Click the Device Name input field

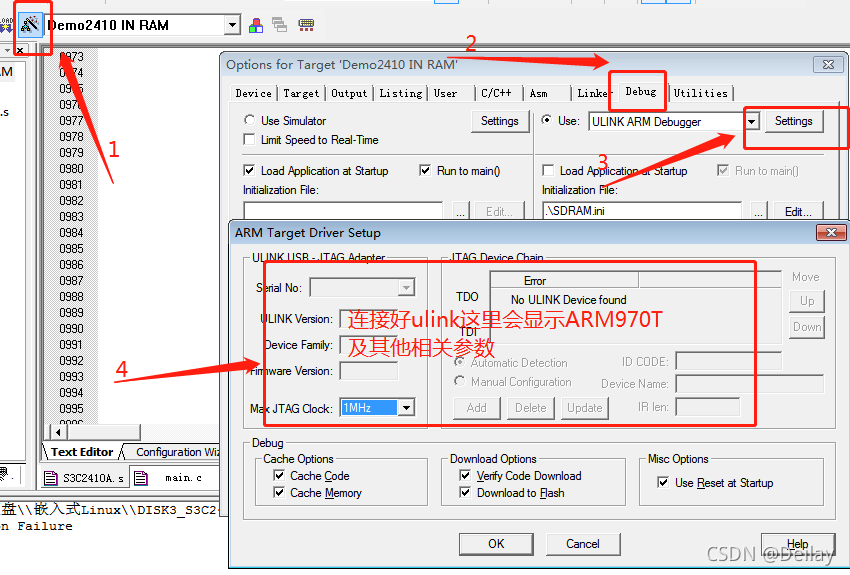(750, 384)
